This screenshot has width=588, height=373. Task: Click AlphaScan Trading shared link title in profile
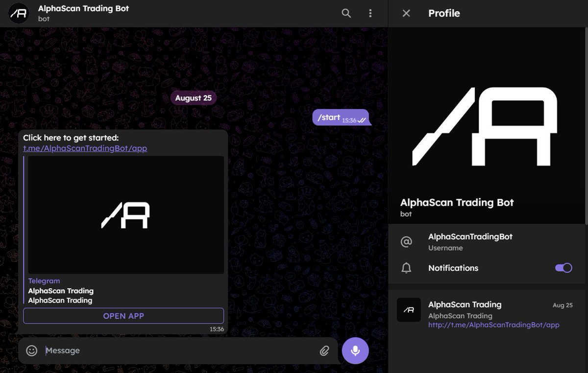465,304
